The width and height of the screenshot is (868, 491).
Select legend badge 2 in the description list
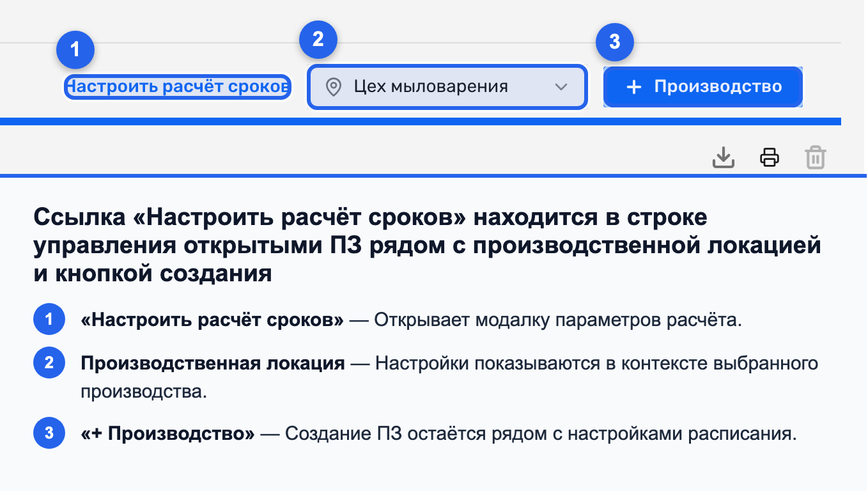coord(49,363)
